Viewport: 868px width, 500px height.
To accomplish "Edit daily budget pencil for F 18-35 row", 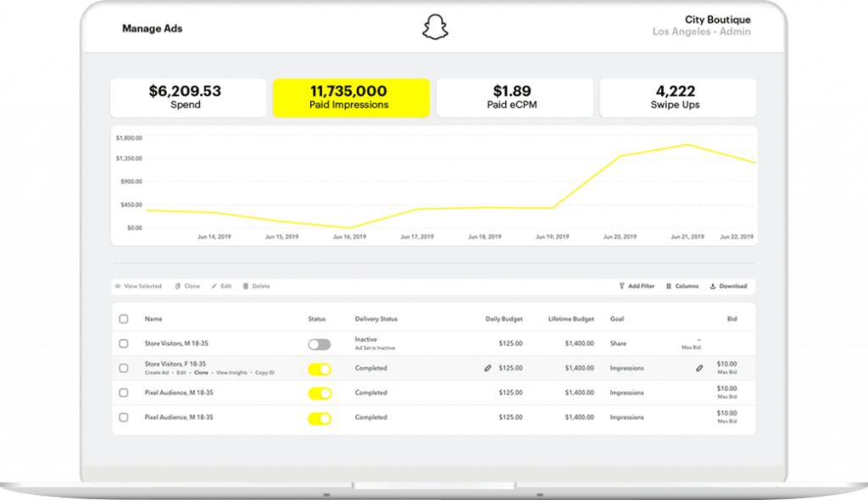I will click(x=487, y=368).
